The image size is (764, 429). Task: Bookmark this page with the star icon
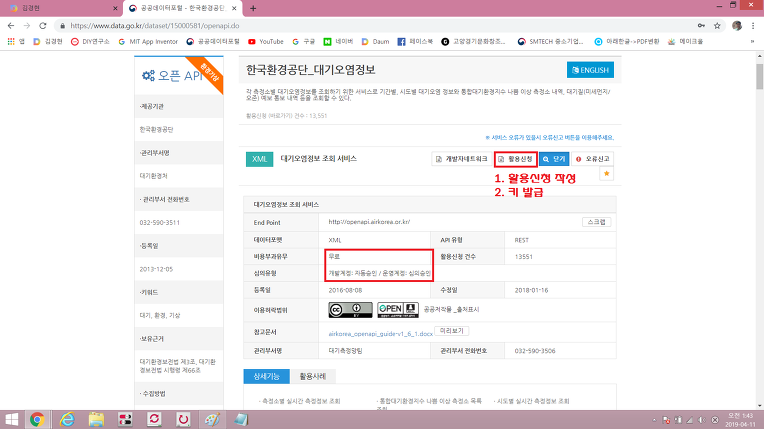click(717, 26)
